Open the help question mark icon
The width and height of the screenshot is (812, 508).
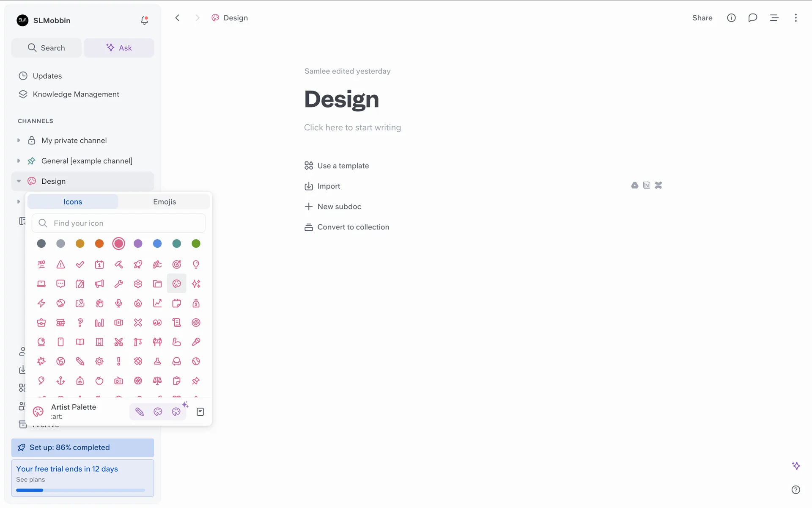[x=796, y=489]
